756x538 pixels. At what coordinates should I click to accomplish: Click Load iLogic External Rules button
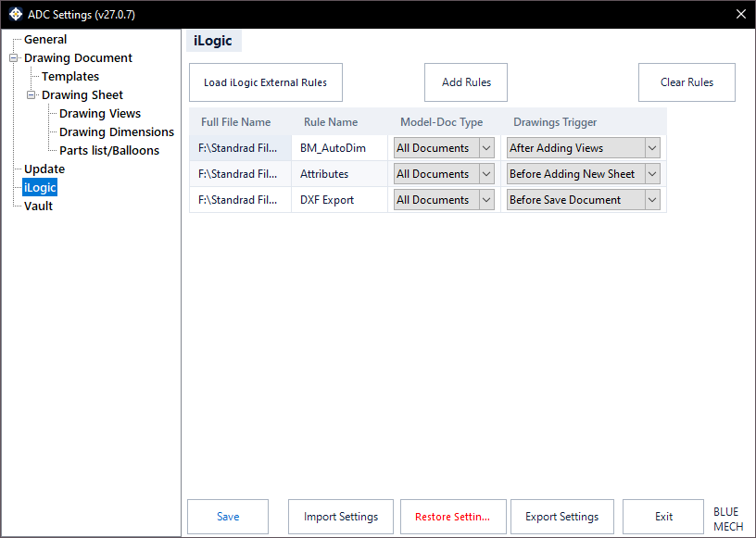click(x=266, y=82)
